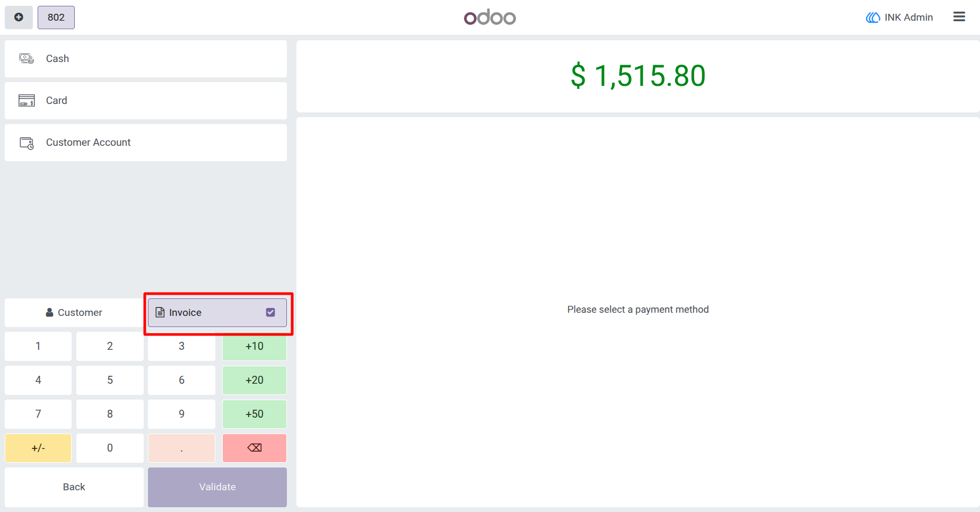This screenshot has width=980, height=512.
Task: Switch to order 802 tab
Action: pyautogui.click(x=56, y=17)
